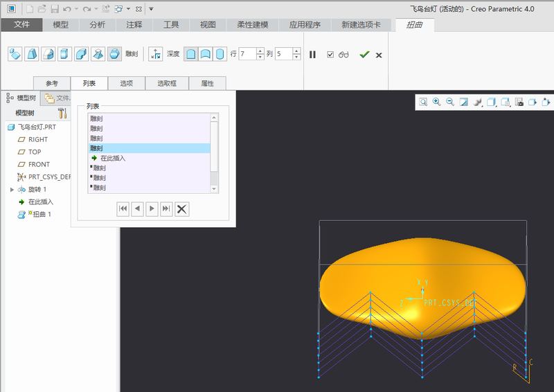Image resolution: width=554 pixels, height=392 pixels.
Task: Open the 文件 menu
Action: click(x=21, y=24)
